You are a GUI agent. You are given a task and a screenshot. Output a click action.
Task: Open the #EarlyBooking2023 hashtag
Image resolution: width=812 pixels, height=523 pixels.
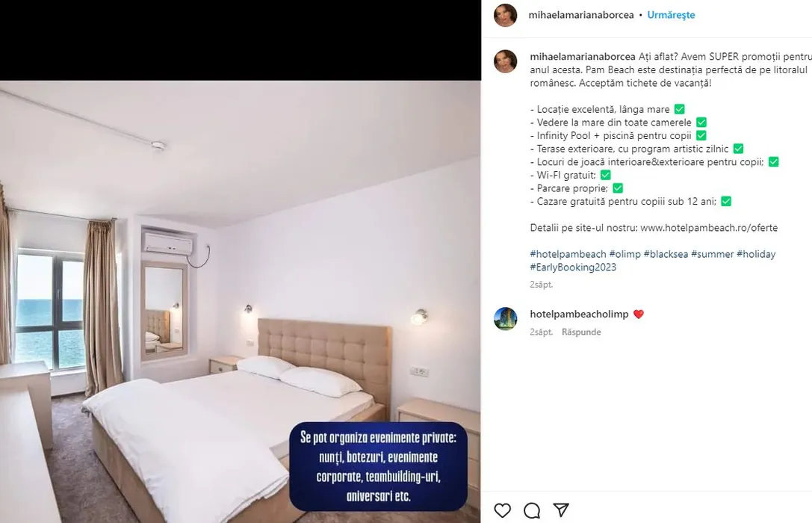tap(573, 267)
